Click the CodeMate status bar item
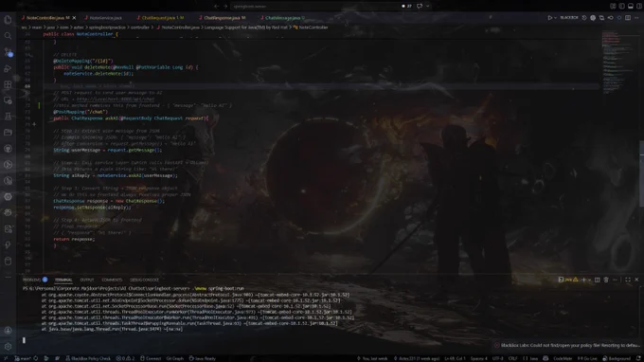Image resolution: width=644 pixels, height=362 pixels. click(563, 359)
